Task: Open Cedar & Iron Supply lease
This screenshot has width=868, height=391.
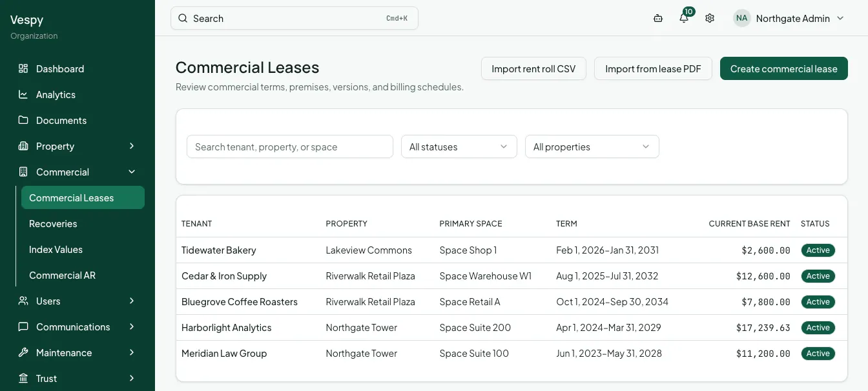Action: (x=512, y=276)
